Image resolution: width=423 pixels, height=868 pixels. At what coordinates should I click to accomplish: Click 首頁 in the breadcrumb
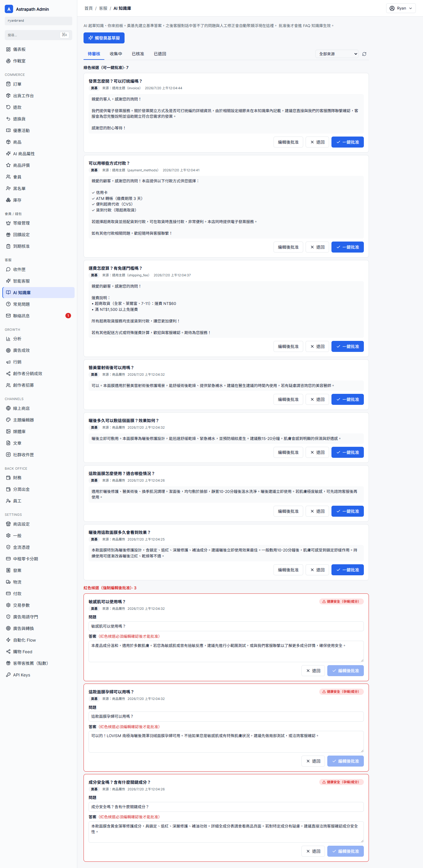[x=89, y=8]
